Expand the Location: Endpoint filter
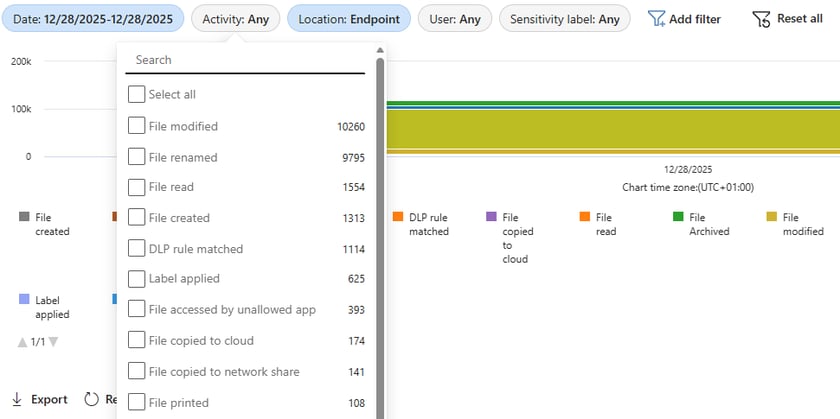 (348, 19)
